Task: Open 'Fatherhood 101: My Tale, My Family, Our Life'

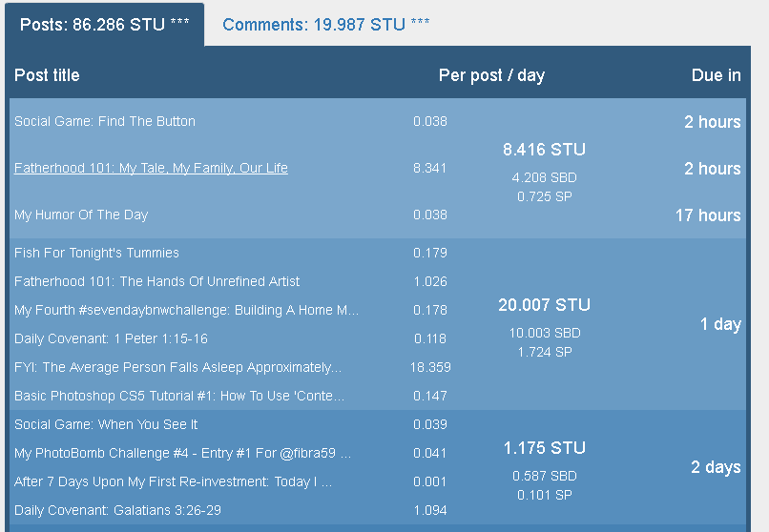Action: coord(151,168)
